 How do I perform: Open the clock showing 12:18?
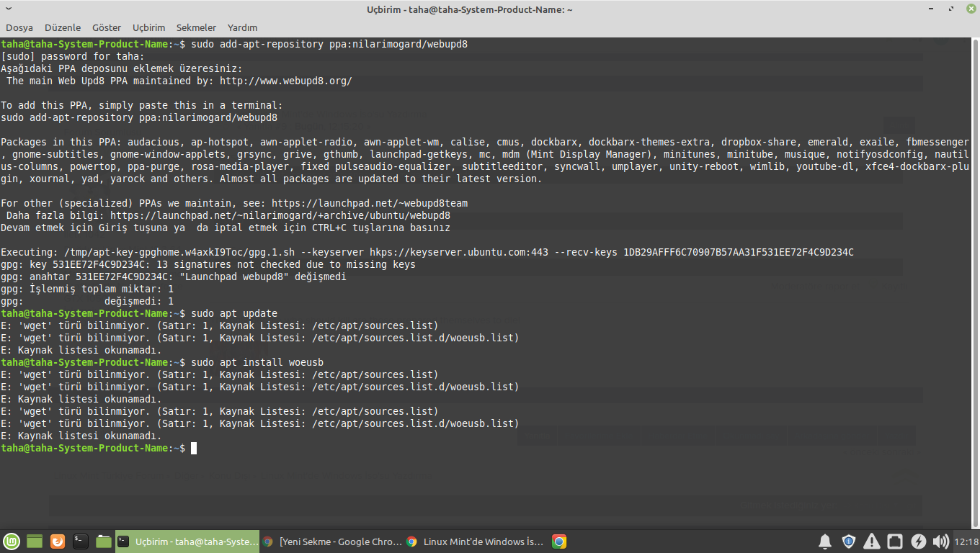[x=966, y=541]
